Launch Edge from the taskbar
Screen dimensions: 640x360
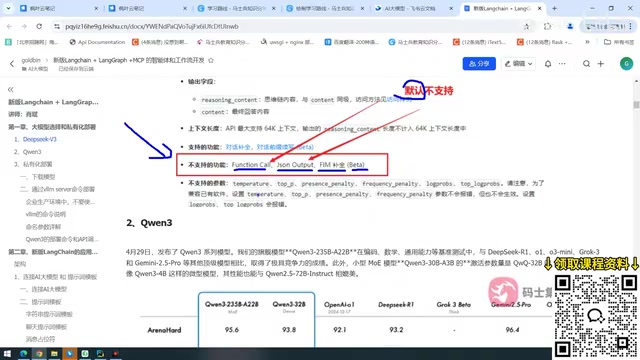click(23, 353)
